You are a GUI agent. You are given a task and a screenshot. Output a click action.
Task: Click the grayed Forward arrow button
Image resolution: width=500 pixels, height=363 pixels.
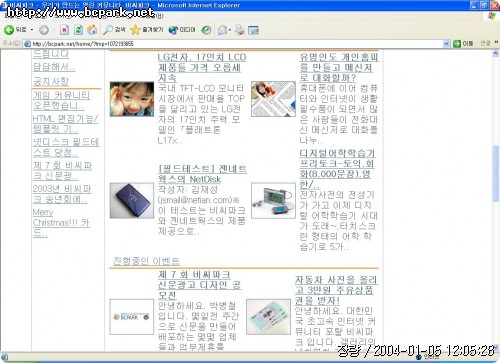pos(44,30)
